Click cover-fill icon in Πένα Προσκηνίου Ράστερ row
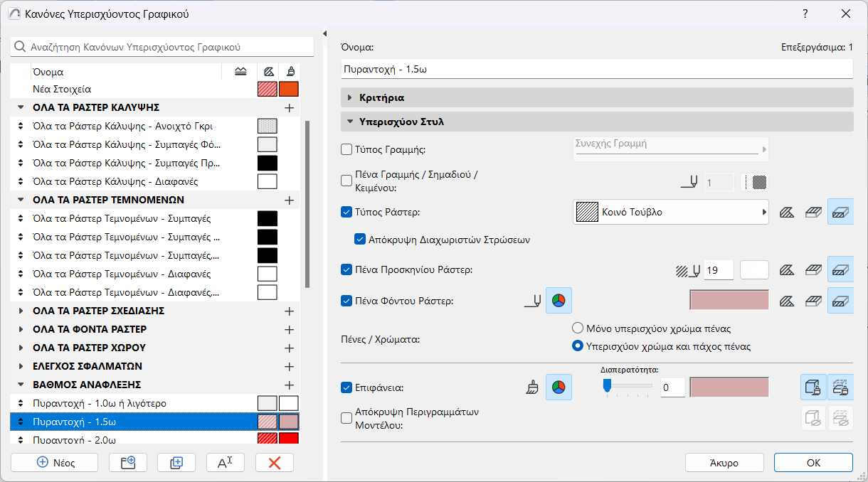 813,270
